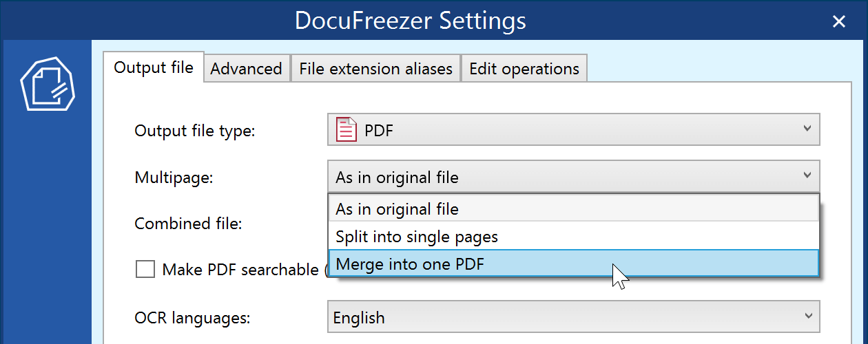Open the File extension aliases tab

pos(375,69)
